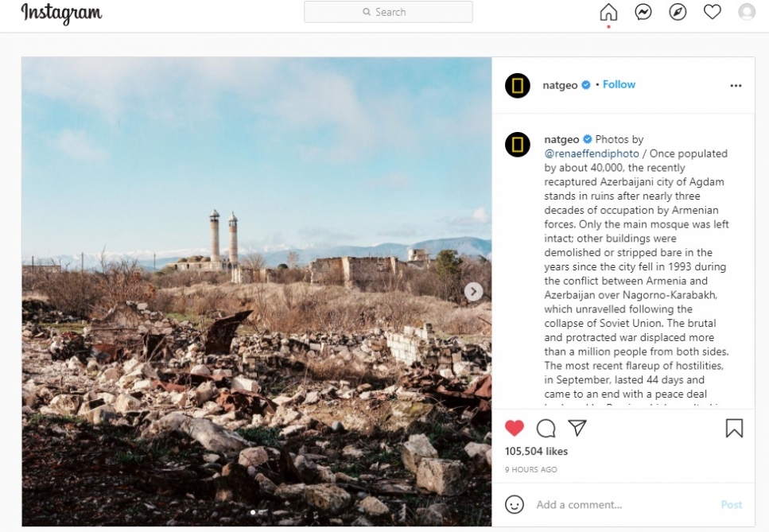Open profile avatar in top bar

747,12
